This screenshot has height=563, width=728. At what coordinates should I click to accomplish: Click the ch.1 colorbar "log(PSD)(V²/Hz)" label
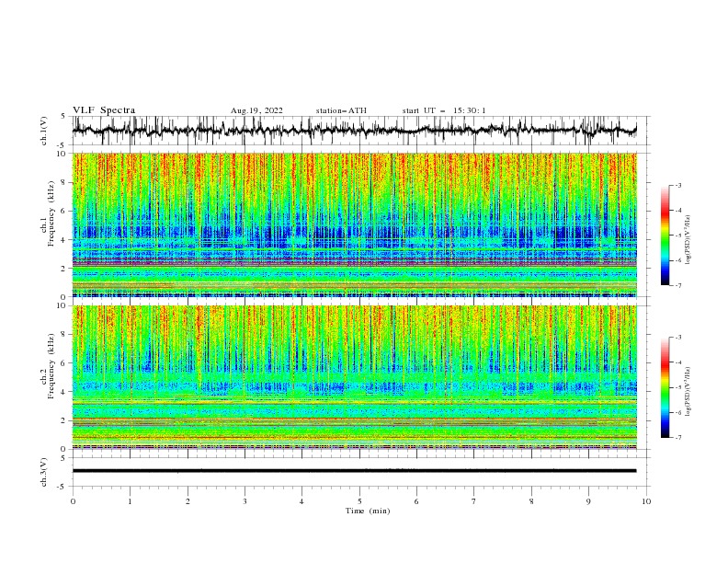[688, 240]
